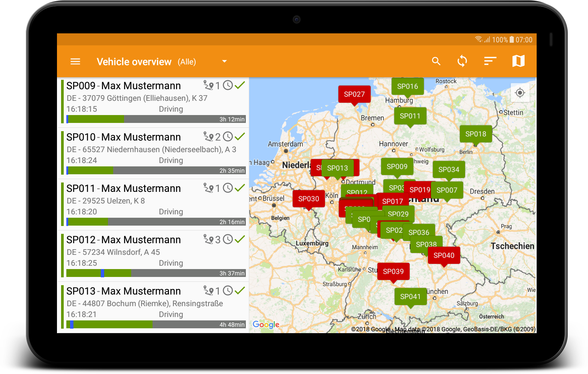The width and height of the screenshot is (588, 374).
Task: Tap the clock icon on SP013
Action: point(228,291)
